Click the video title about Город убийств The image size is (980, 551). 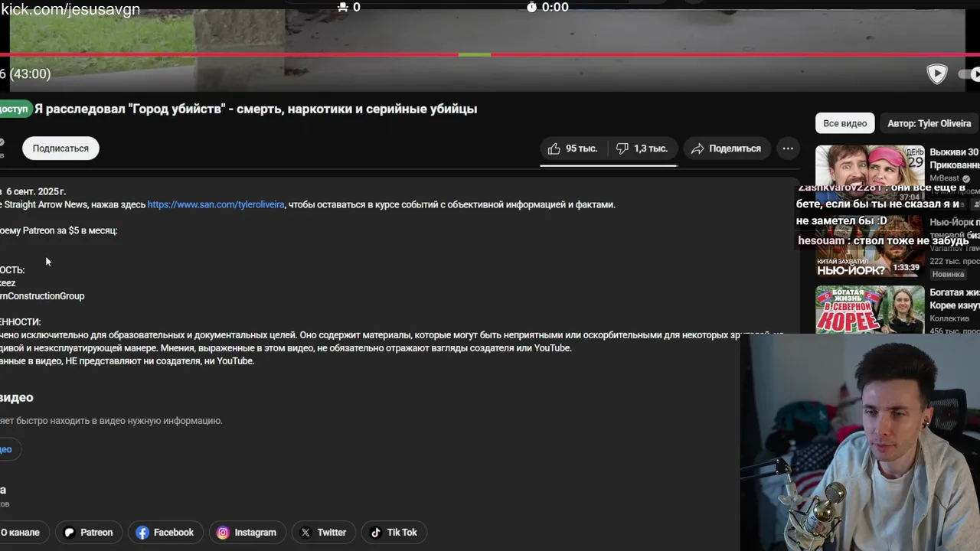256,109
